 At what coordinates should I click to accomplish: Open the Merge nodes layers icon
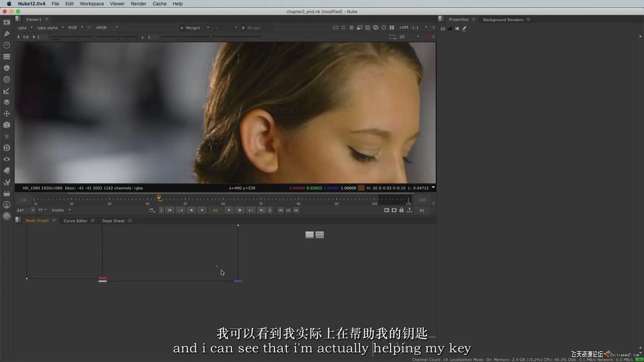click(x=7, y=102)
